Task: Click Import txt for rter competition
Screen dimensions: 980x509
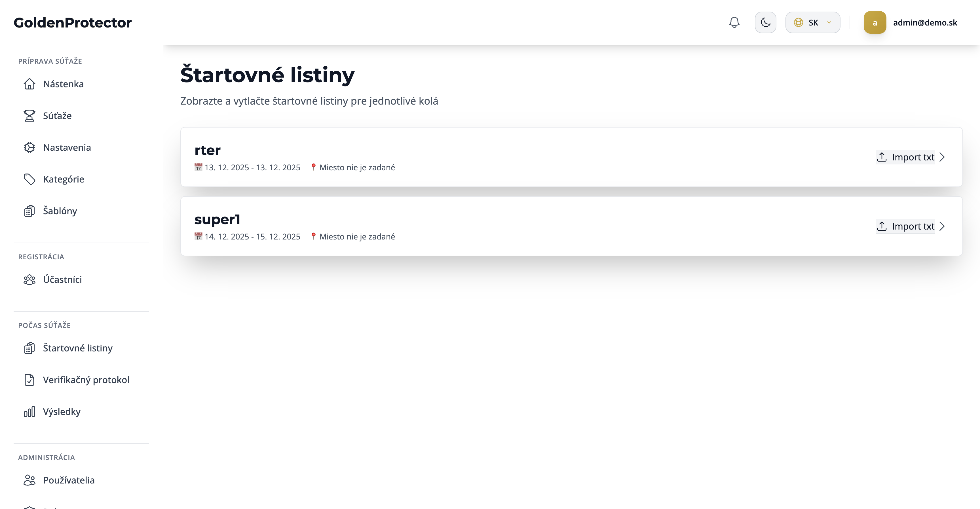Action: pyautogui.click(x=905, y=157)
